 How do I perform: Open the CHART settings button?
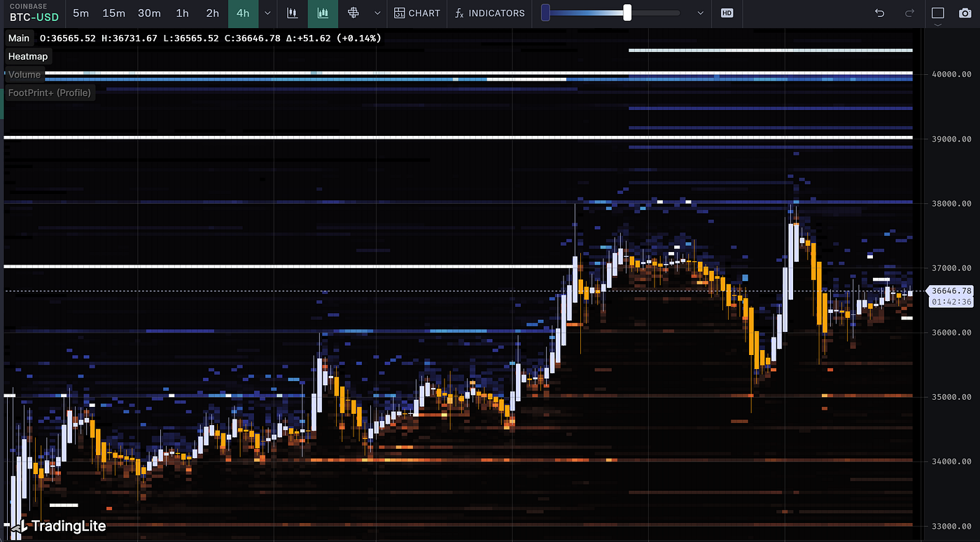click(417, 13)
